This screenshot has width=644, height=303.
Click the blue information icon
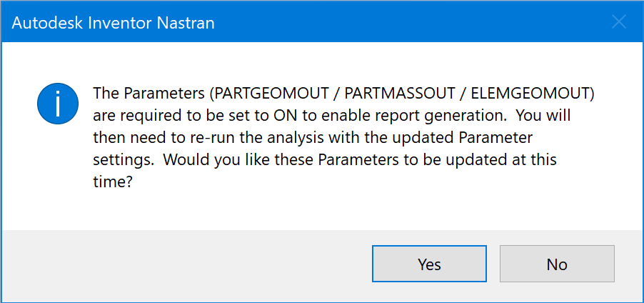57,104
